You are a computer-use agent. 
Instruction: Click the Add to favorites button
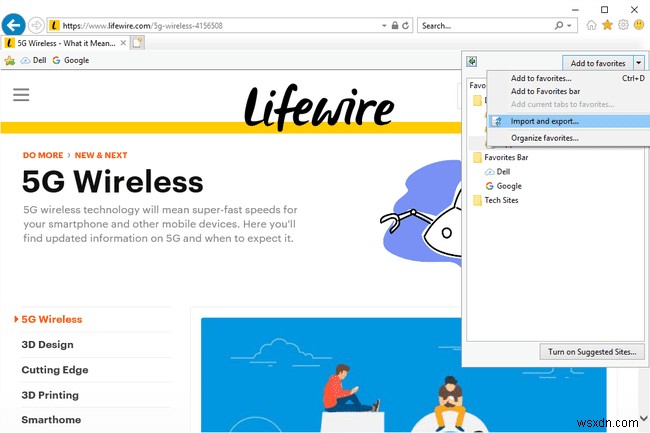[x=597, y=63]
